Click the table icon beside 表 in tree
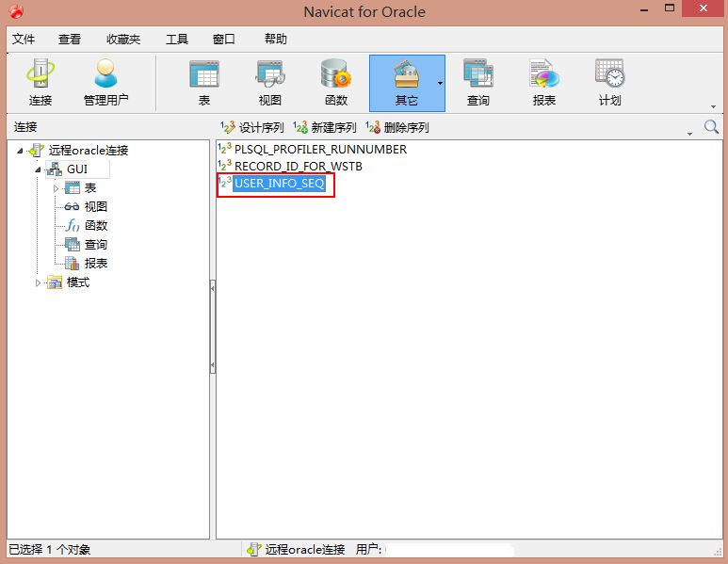Viewport: 728px width, 564px height. [x=72, y=188]
